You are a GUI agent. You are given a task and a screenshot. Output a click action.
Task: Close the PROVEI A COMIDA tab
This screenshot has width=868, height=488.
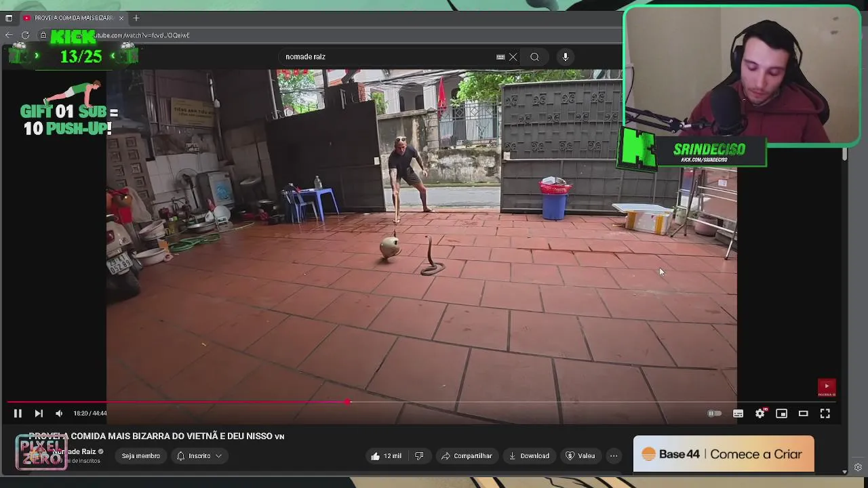[x=121, y=18]
